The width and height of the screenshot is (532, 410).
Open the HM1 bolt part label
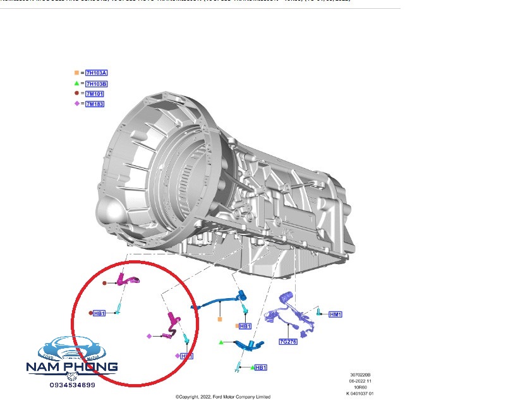click(x=336, y=315)
